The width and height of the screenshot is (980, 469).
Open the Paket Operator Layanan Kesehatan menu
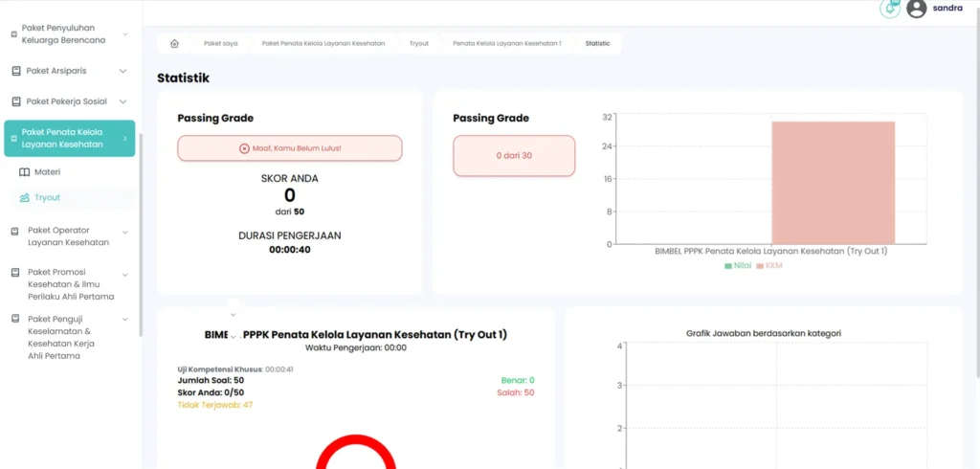[x=69, y=236]
